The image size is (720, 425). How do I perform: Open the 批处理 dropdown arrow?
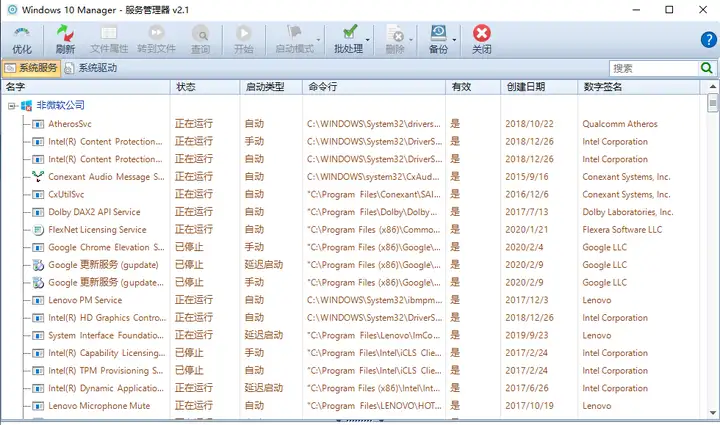(x=367, y=40)
